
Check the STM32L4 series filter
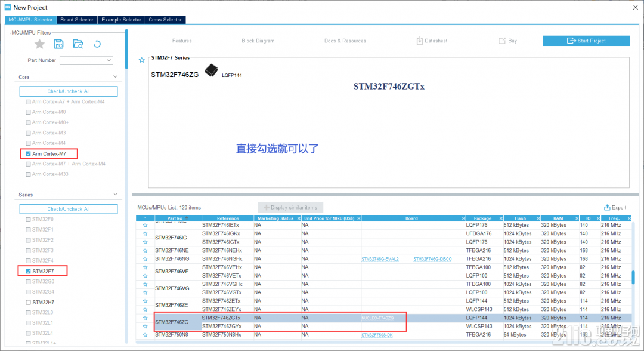(29, 333)
